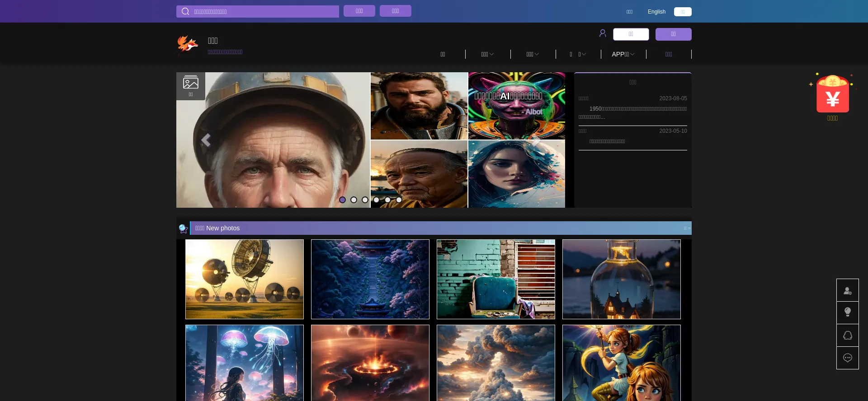This screenshot has width=868, height=401.
Task: Click the QQ penguin icon in the floating sidebar
Action: (848, 335)
